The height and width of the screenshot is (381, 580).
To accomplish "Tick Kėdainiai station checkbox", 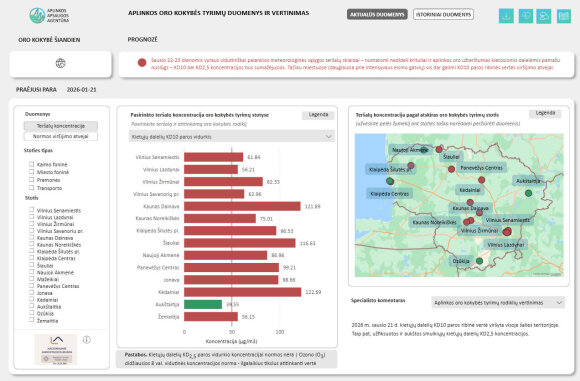I will click(31, 299).
